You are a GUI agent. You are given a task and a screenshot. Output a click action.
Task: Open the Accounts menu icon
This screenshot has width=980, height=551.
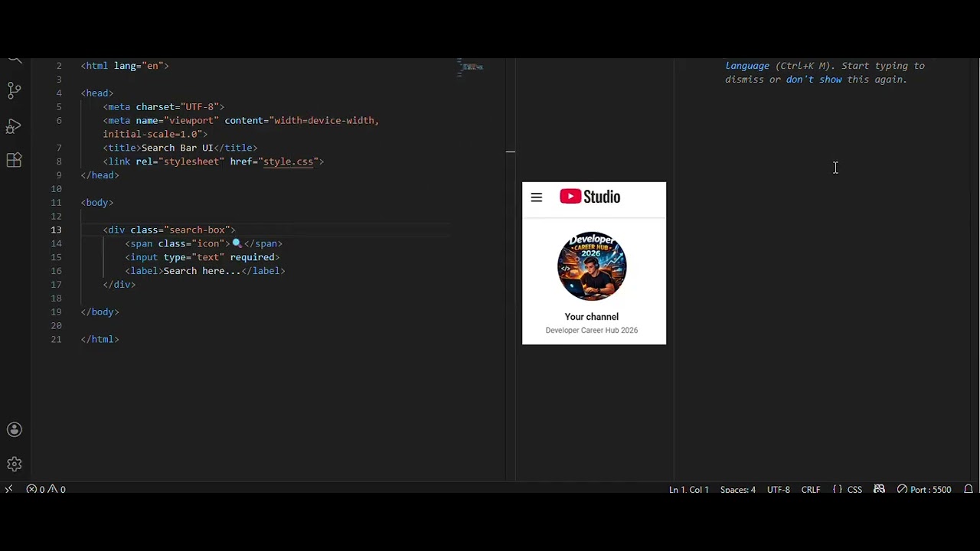[x=14, y=429]
